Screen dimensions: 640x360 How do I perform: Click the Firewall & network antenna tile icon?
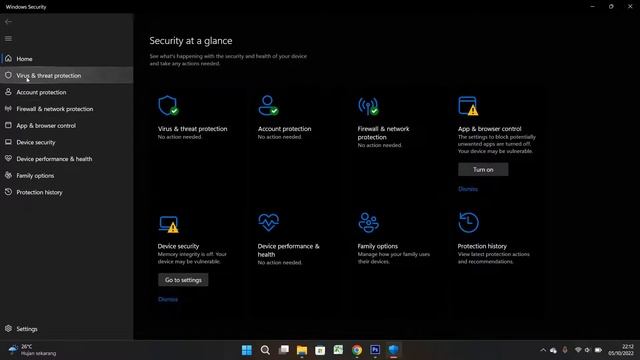click(369, 106)
